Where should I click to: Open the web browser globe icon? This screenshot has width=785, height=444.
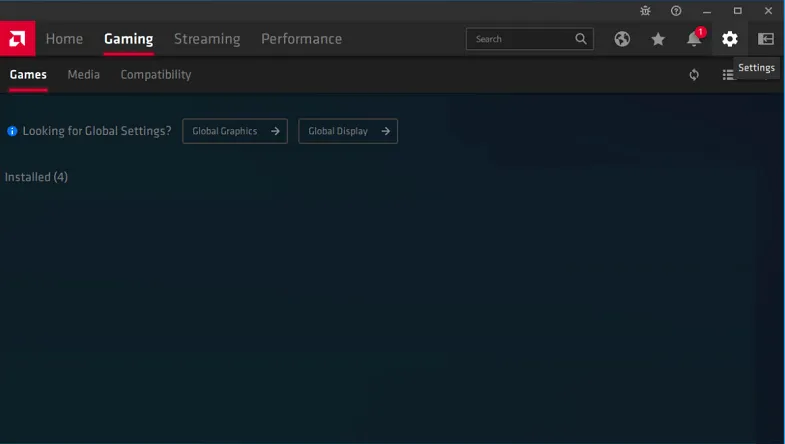click(x=622, y=39)
